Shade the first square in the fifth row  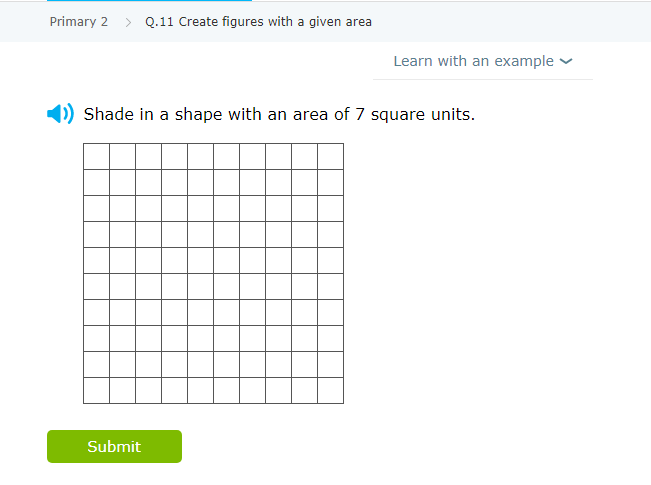click(96, 260)
